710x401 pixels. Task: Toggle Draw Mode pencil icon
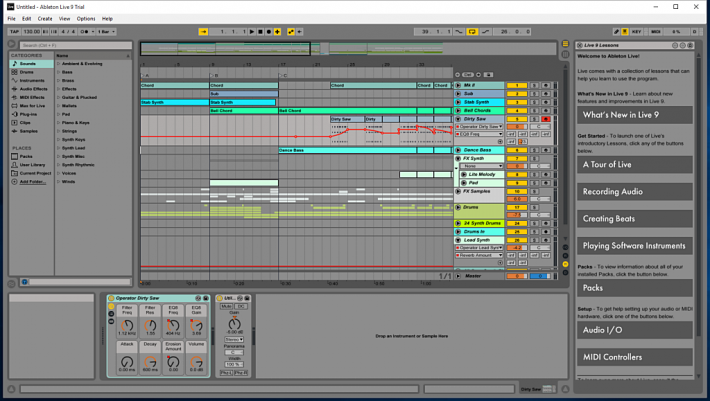pyautogui.click(x=616, y=32)
